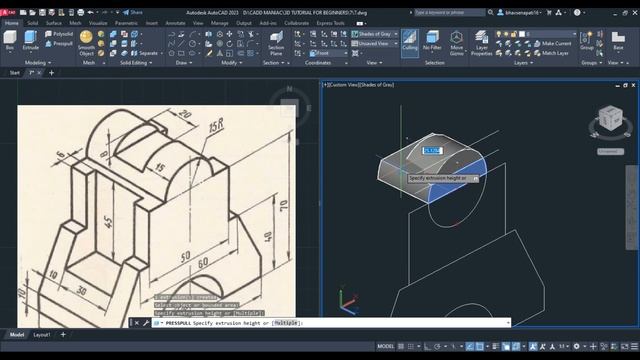This screenshot has width=640, height=360.
Task: Switch to the Layout1 tab
Action: (x=42, y=335)
